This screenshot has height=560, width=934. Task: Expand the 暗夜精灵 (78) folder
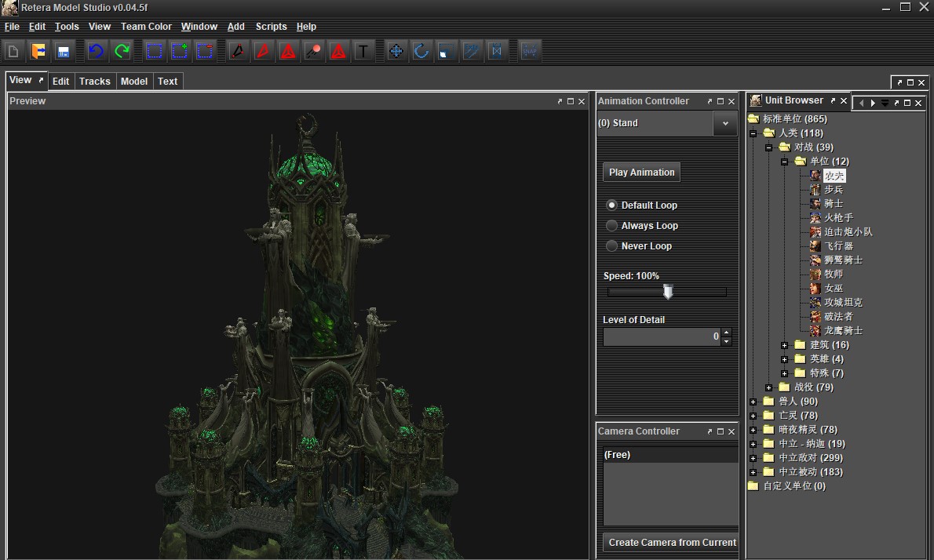pyautogui.click(x=753, y=430)
